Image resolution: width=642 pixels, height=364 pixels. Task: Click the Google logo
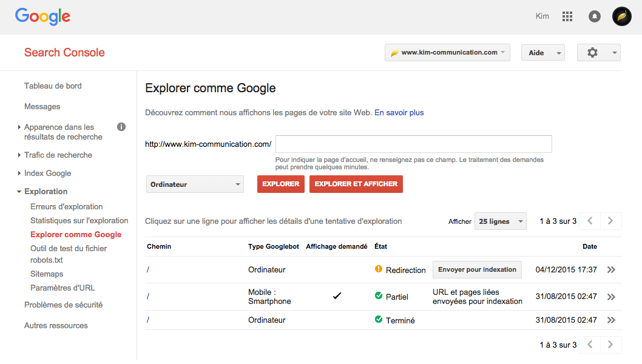click(x=42, y=16)
